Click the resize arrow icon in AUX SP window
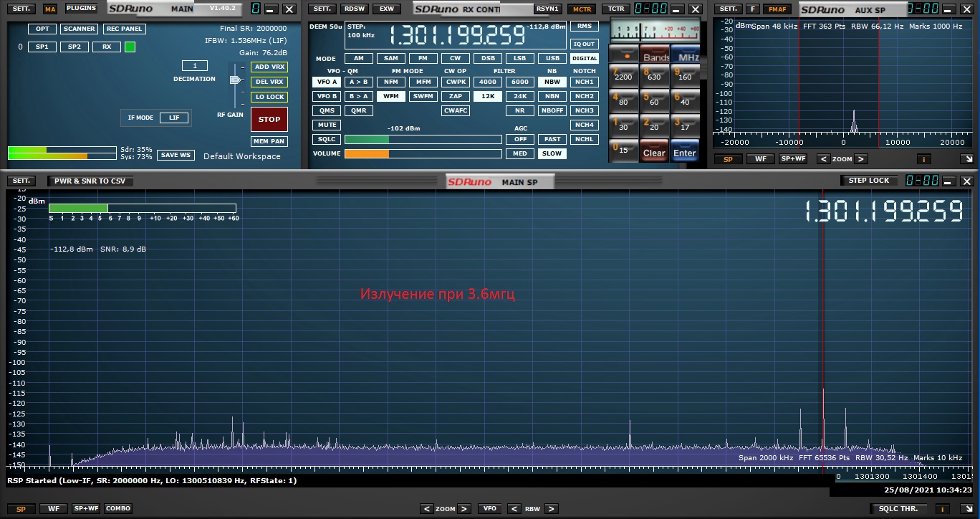 click(967, 159)
